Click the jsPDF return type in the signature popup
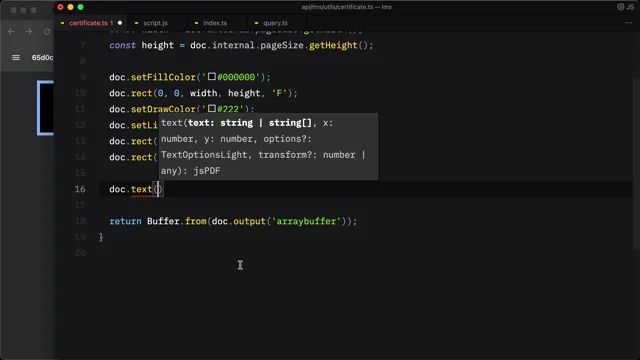The image size is (640, 360). pyautogui.click(x=207, y=171)
